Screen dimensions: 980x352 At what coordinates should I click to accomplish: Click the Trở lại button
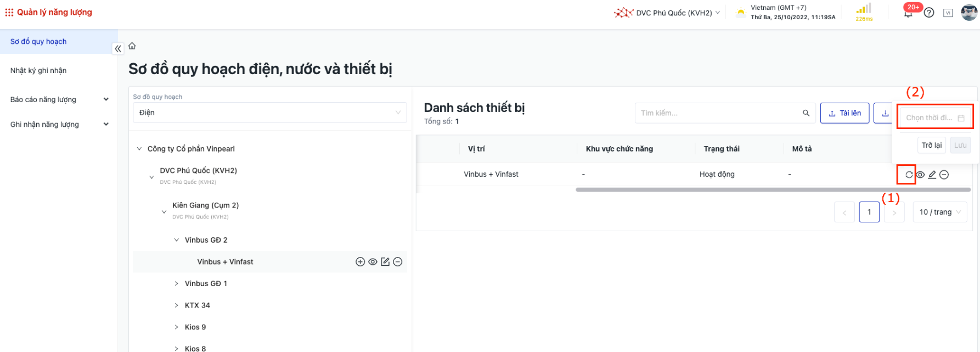tap(932, 145)
